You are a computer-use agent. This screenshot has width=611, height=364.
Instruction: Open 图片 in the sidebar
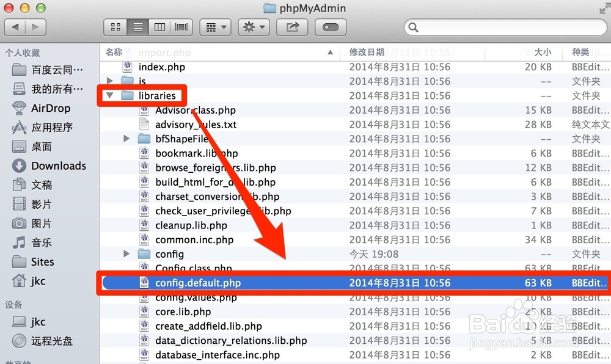click(x=32, y=224)
